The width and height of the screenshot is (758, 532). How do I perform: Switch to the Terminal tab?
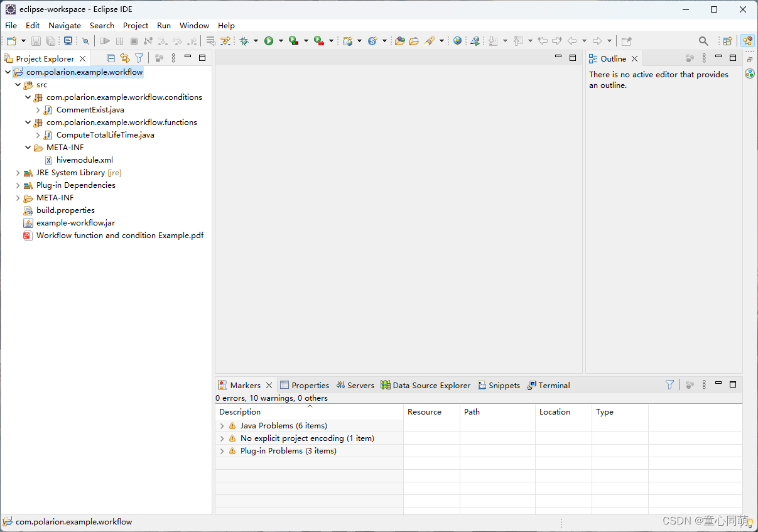coord(548,385)
